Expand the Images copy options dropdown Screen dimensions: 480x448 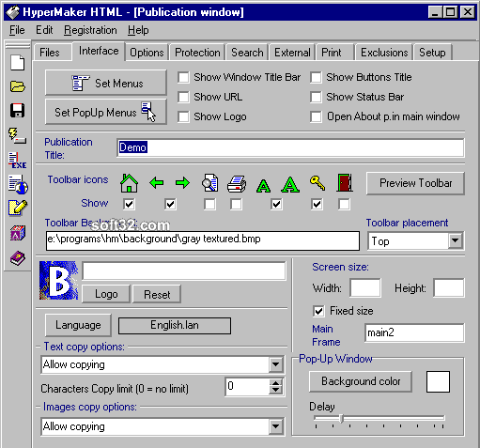(276, 426)
